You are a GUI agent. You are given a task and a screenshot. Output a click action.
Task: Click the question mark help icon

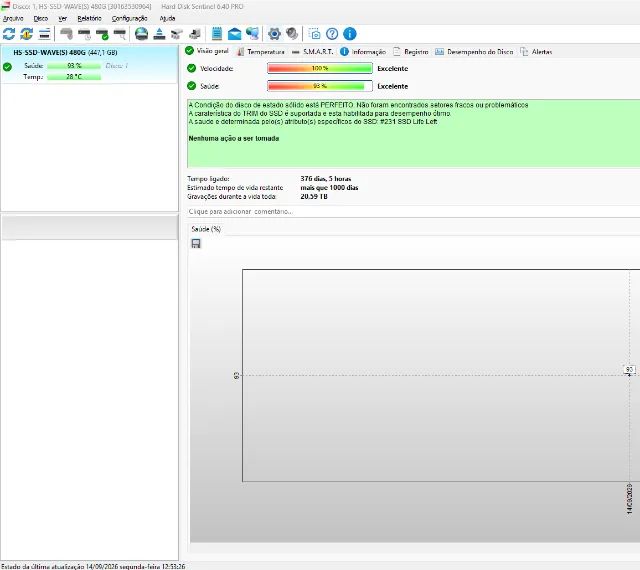pyautogui.click(x=332, y=34)
